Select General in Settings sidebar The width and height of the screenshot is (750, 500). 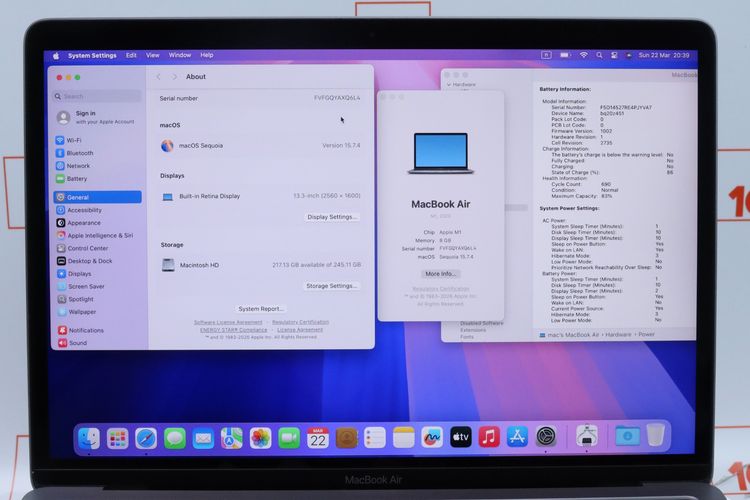point(98,197)
